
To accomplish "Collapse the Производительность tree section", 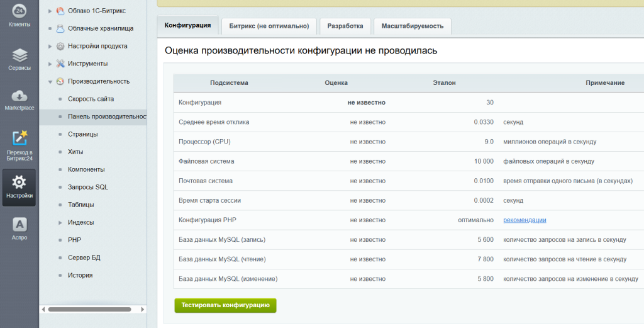I will click(50, 81).
